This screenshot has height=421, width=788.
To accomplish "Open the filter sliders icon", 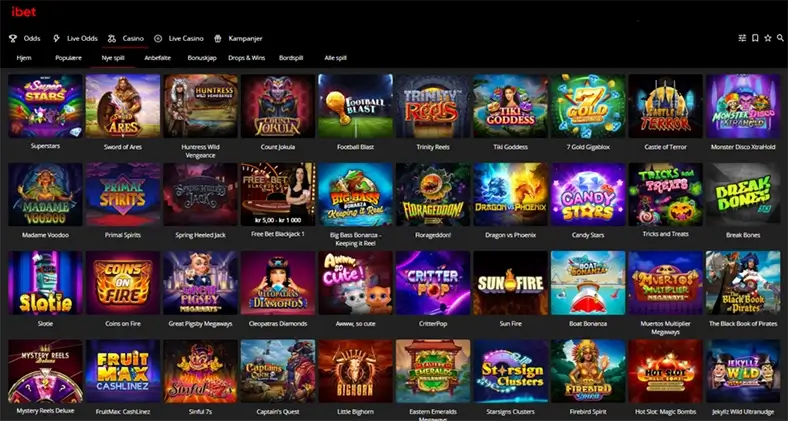I will (x=742, y=38).
